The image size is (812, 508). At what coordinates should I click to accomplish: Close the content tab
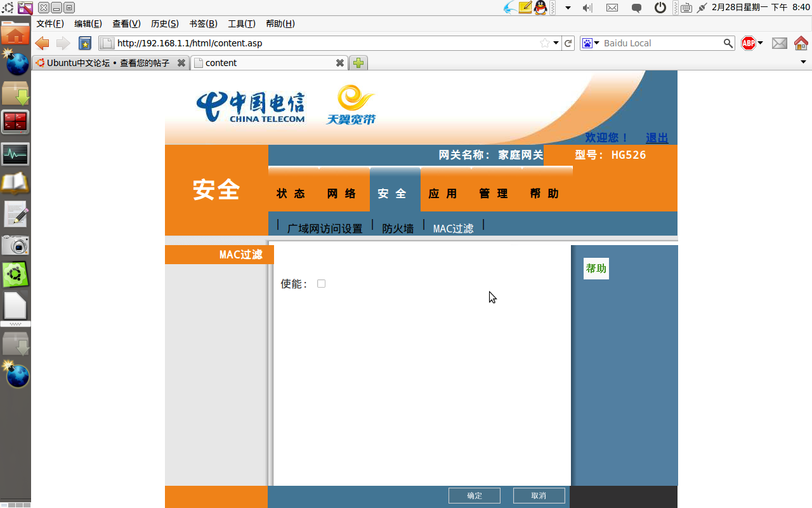pyautogui.click(x=340, y=63)
